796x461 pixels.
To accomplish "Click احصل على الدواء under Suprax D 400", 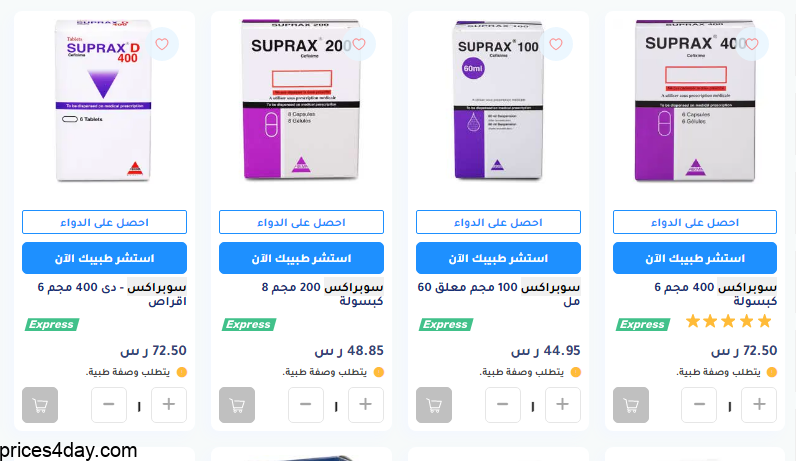I will (105, 222).
